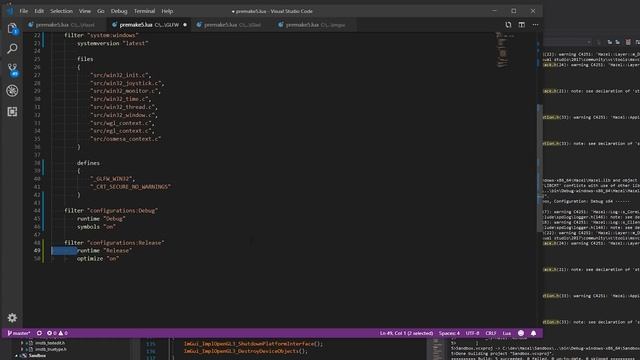This screenshot has width=640, height=360.
Task: Click the "src/win32_joystick.c" entry
Action: pyautogui.click(x=127, y=83)
